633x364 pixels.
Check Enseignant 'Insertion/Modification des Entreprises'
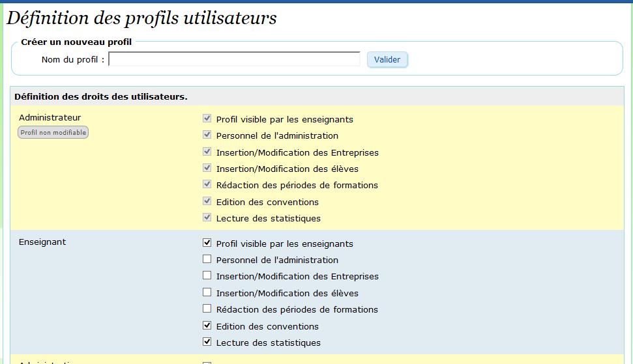(207, 275)
